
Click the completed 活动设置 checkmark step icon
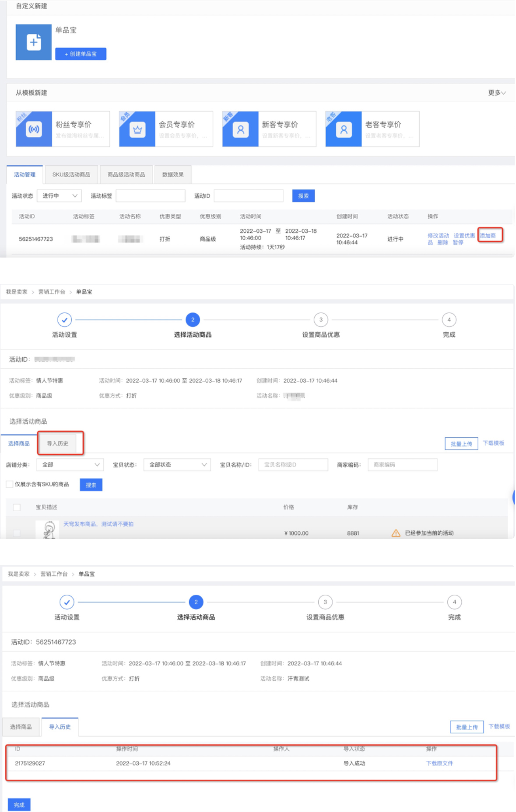(64, 320)
